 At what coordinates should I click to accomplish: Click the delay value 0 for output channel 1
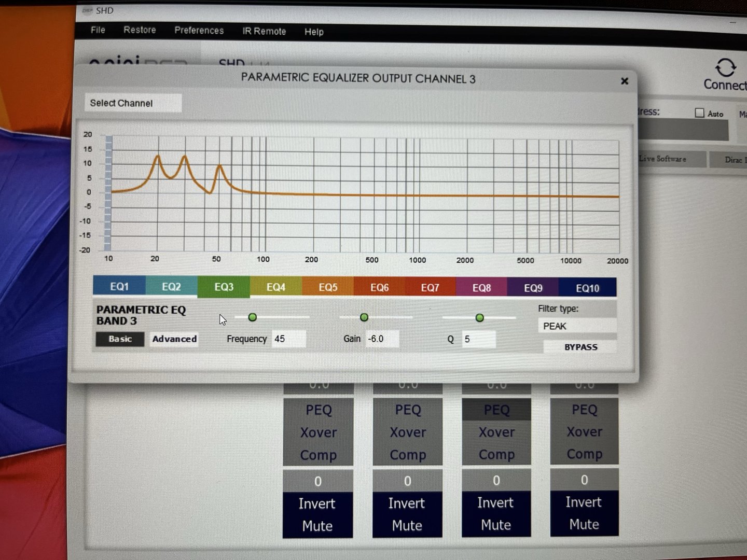coord(318,481)
